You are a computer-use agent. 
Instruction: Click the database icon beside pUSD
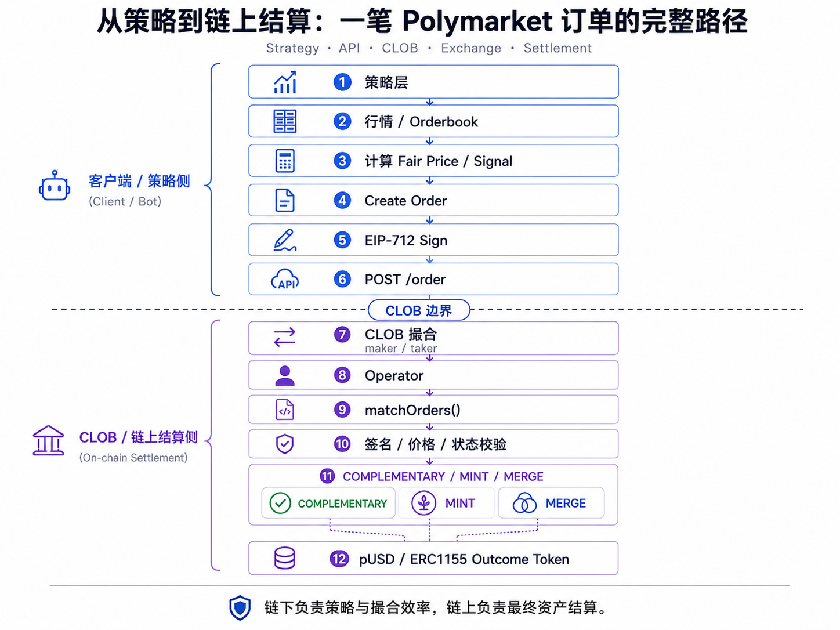[285, 558]
